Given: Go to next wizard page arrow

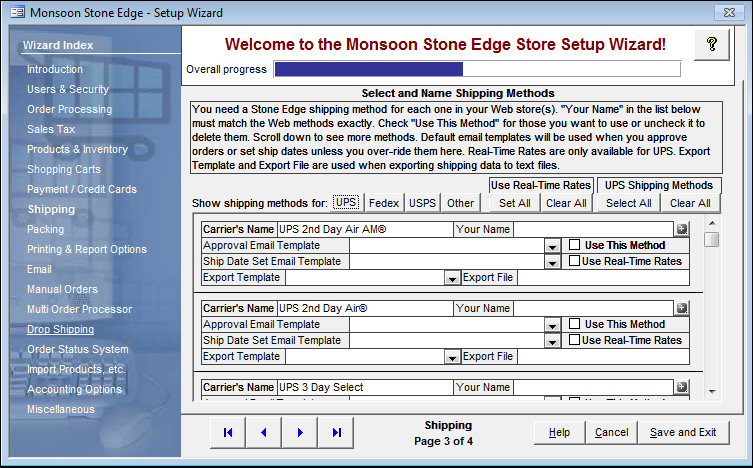Looking at the screenshot, I should (x=300, y=432).
